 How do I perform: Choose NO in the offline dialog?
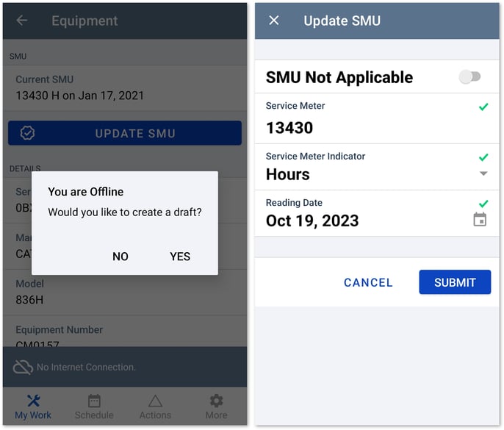120,257
